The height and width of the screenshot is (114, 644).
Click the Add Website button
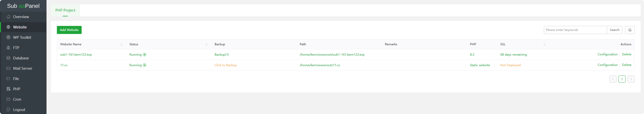[69, 30]
